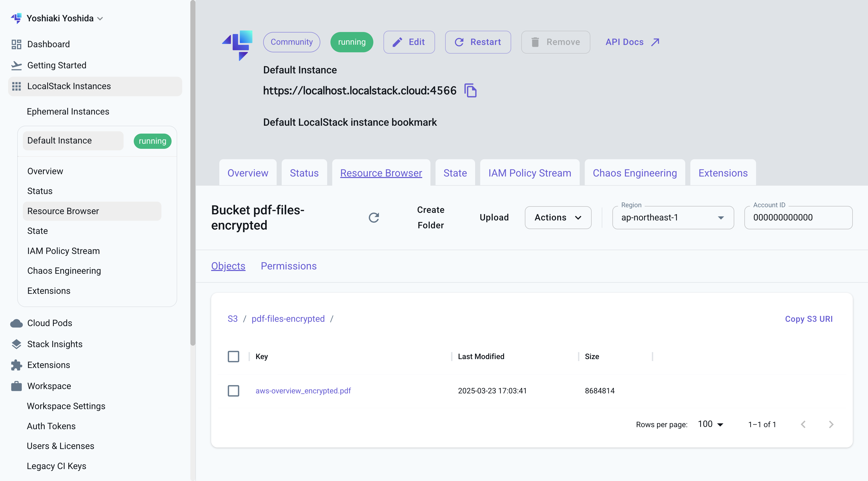This screenshot has width=868, height=481.
Task: Click Copy S3 URI
Action: [809, 319]
